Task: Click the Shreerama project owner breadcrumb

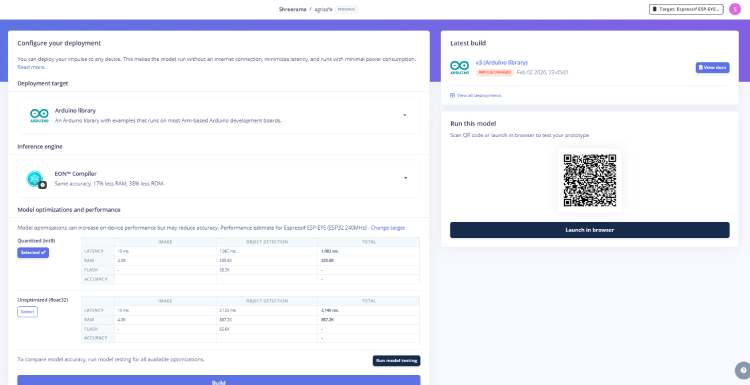Action: (x=292, y=10)
